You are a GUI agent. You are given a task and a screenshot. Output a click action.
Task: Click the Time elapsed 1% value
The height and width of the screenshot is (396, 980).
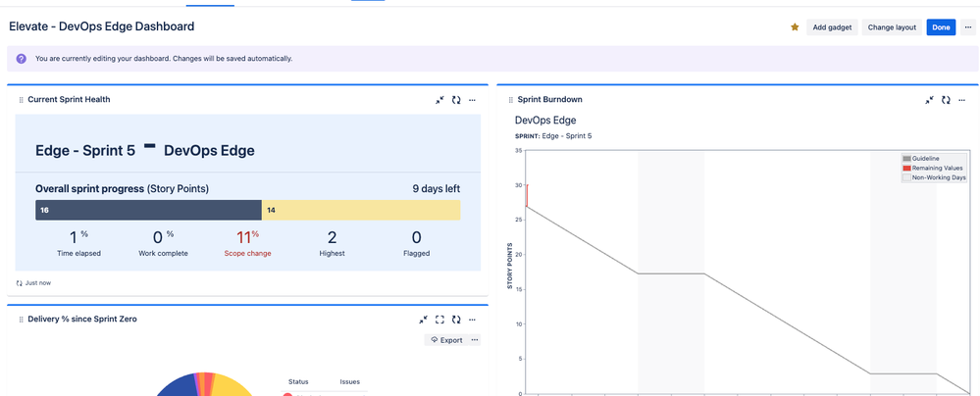point(78,237)
